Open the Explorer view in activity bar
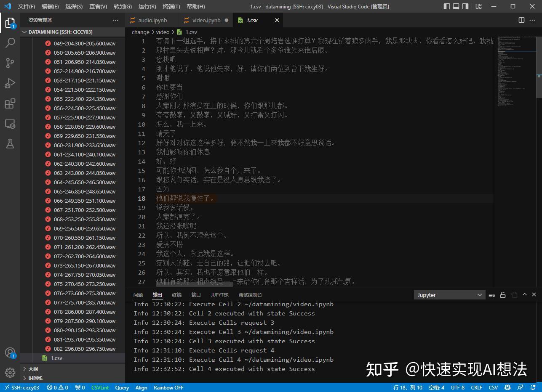 10,23
